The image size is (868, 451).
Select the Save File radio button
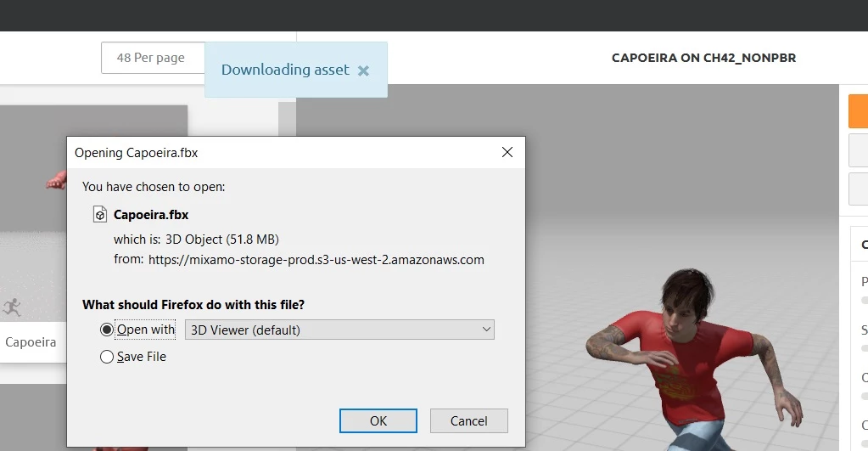tap(107, 357)
